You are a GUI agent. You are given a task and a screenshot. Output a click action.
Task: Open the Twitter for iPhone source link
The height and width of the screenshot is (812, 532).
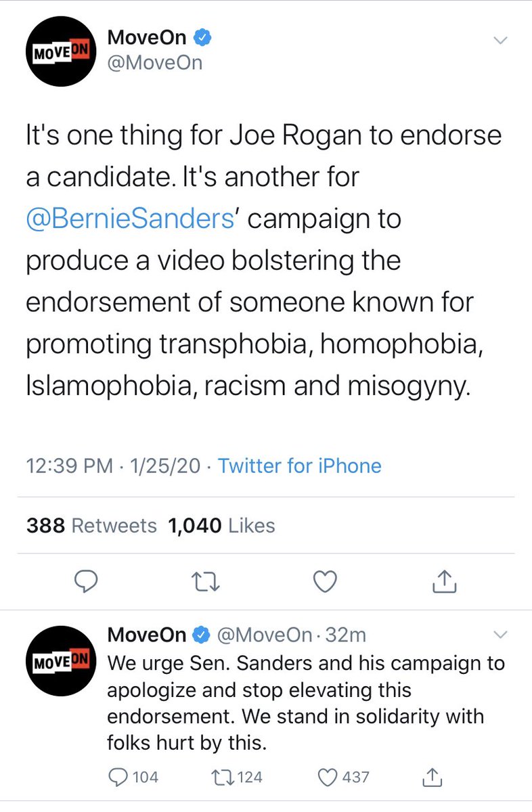299,466
